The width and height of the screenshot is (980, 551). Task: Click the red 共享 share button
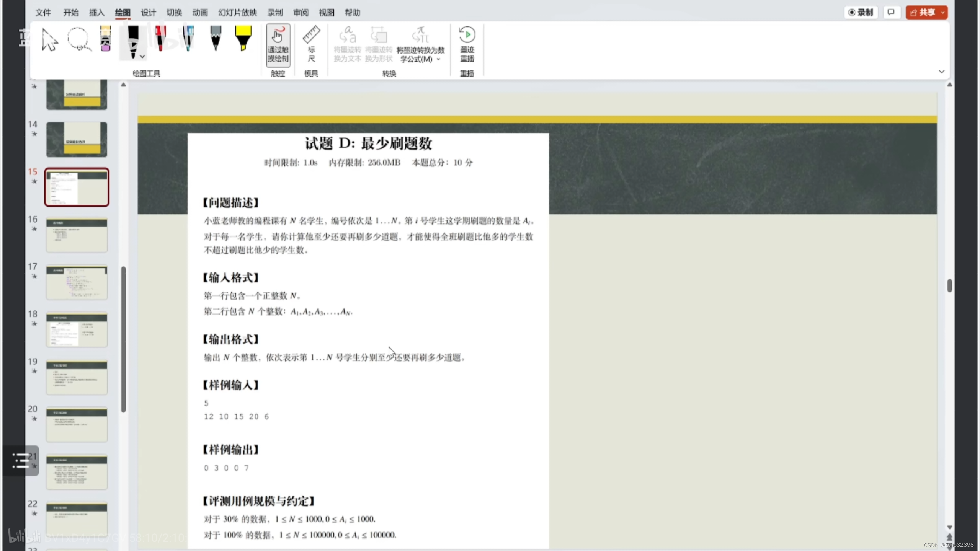coord(926,12)
